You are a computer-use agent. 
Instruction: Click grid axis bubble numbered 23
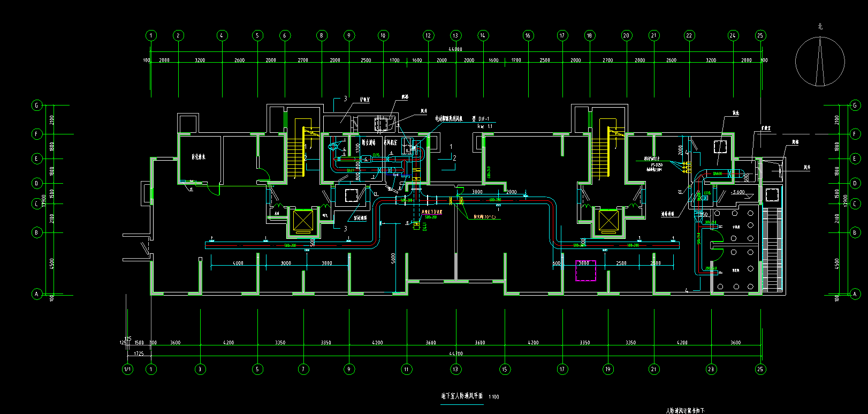(x=711, y=369)
